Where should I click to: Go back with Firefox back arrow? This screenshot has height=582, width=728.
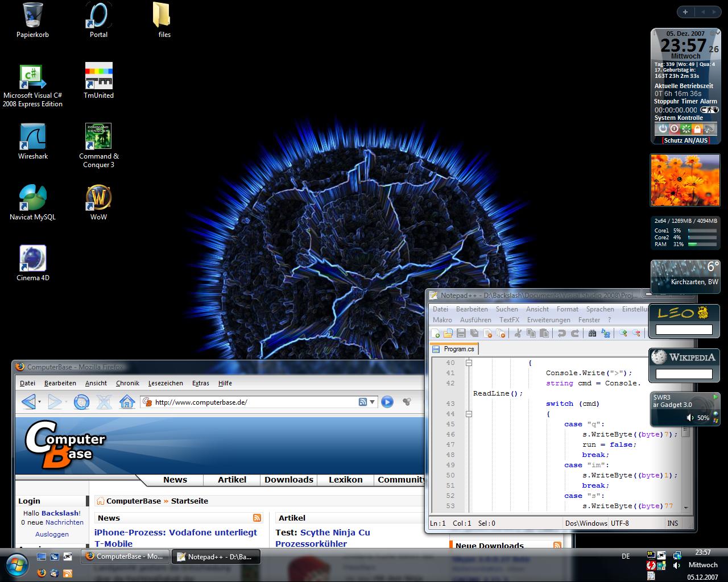(28, 402)
